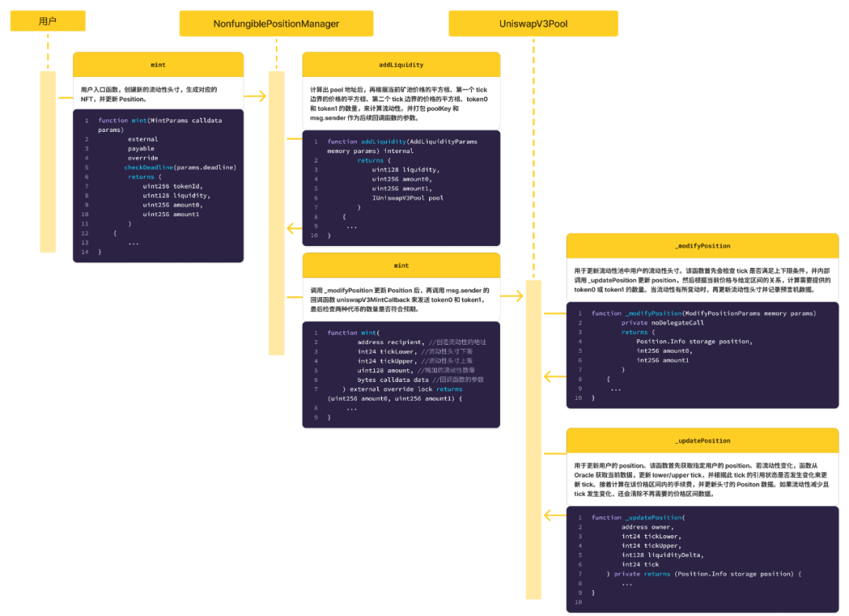Click code line 'function mint(MintParams calldata'
The height and width of the screenshot is (616, 849).
[x=160, y=121]
